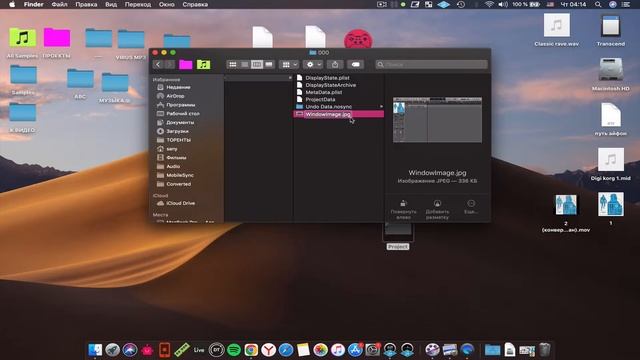Switch Finder to icon view
Screen dimensions: 640x360
(233, 64)
